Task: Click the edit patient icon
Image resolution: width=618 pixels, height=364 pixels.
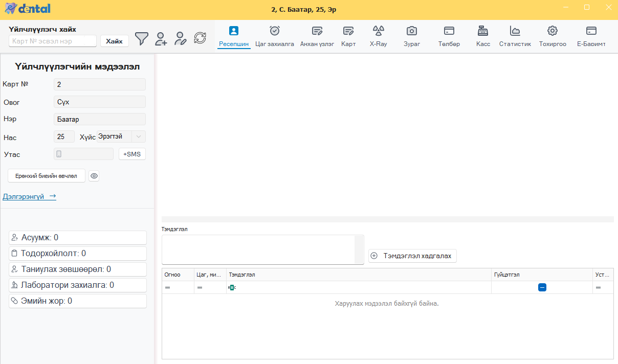Action: (x=180, y=38)
